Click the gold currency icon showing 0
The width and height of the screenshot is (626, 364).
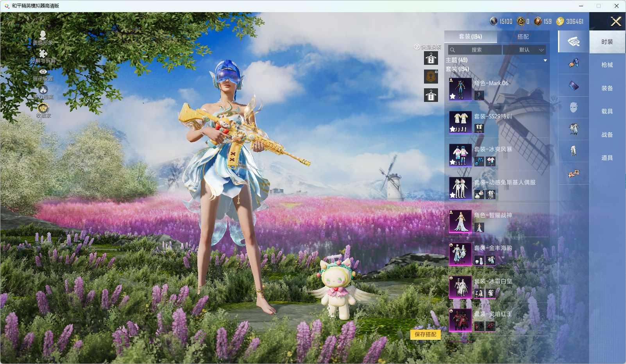coord(520,21)
